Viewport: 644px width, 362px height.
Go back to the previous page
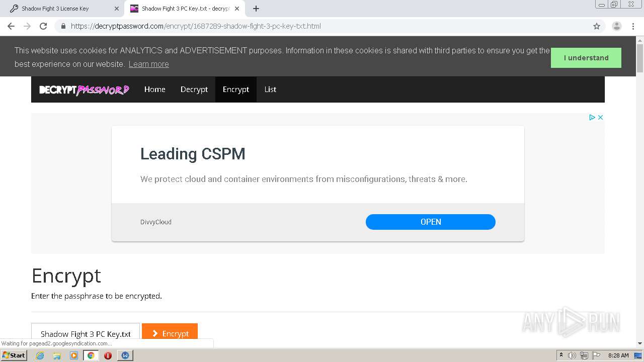click(x=11, y=26)
